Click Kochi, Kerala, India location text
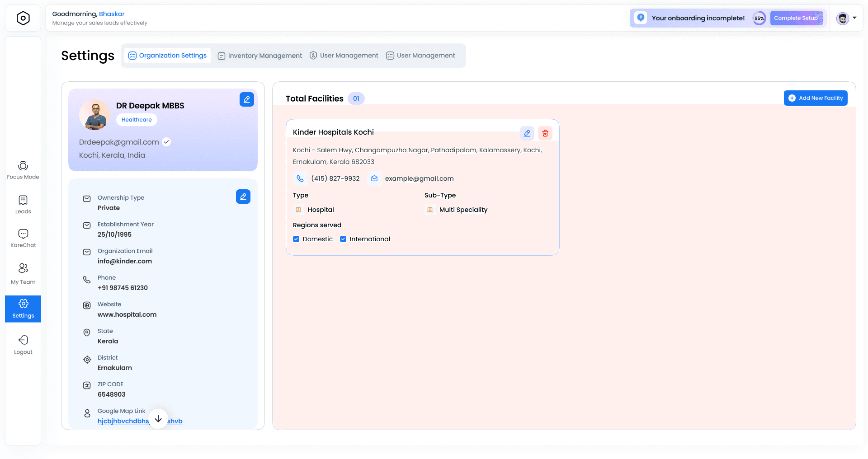Screen dimensions: 868x459 [x=112, y=155]
